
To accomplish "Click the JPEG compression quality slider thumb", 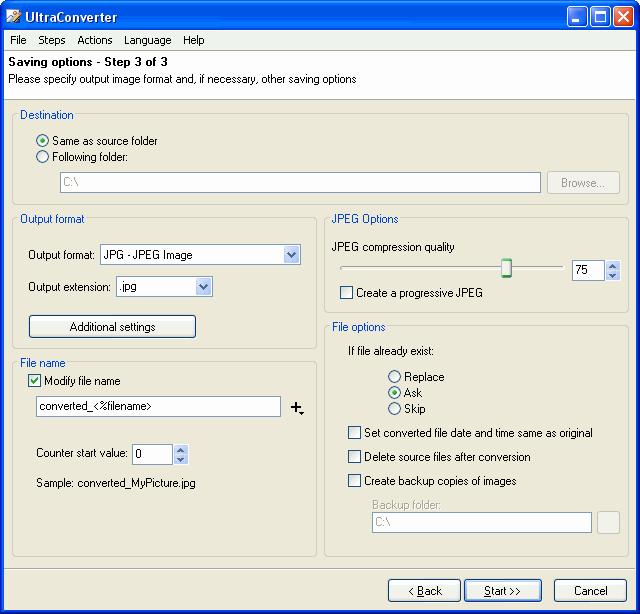I will click(507, 268).
